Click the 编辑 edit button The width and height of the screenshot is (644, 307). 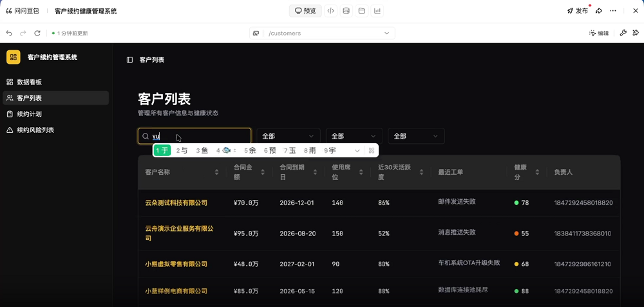pos(599,34)
